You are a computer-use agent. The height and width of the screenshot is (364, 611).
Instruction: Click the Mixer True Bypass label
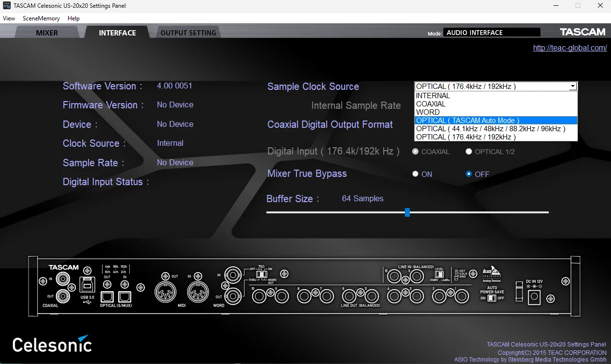click(x=307, y=173)
